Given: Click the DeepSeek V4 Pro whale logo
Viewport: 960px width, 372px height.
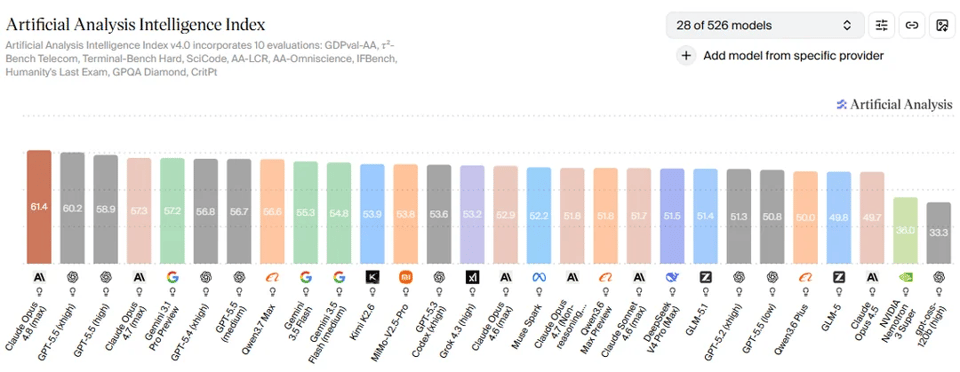Looking at the screenshot, I should pyautogui.click(x=672, y=277).
